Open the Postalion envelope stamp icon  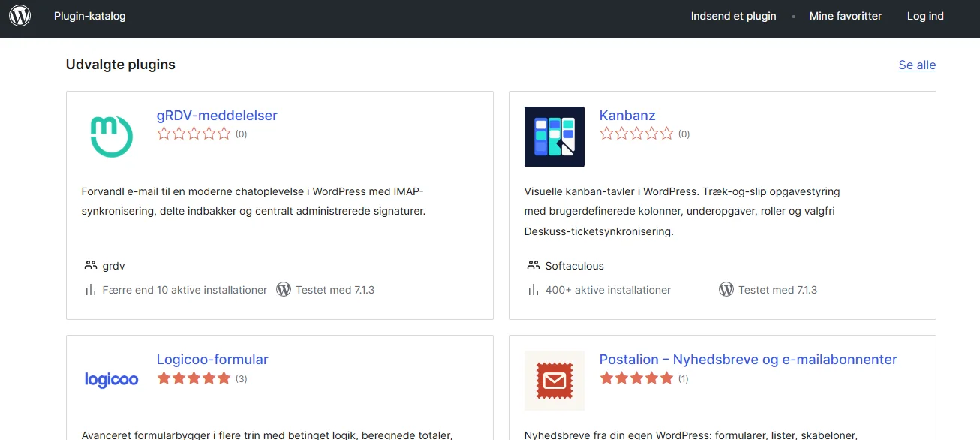tap(555, 380)
